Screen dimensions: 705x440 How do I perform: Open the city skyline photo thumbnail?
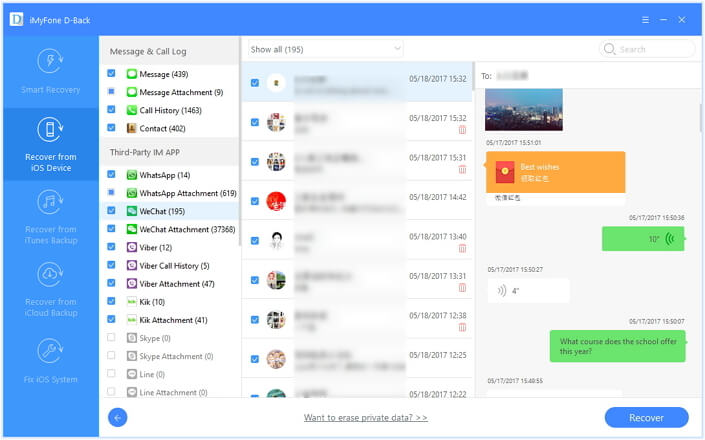[x=524, y=109]
